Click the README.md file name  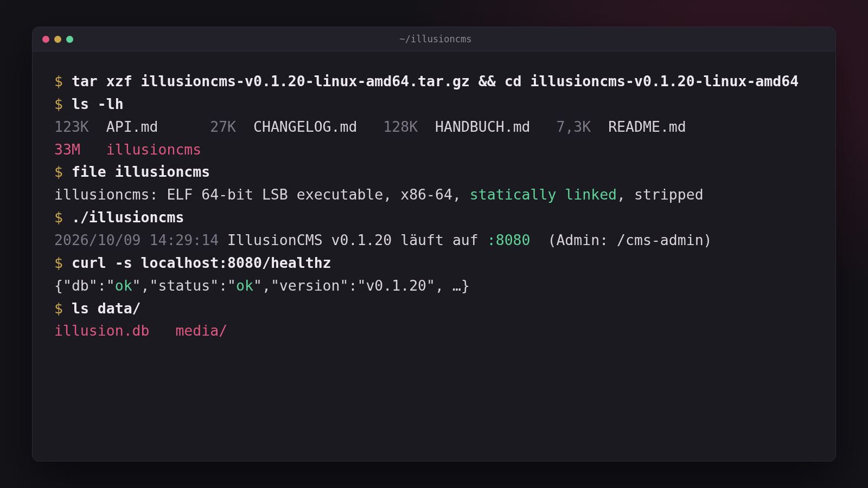click(647, 127)
